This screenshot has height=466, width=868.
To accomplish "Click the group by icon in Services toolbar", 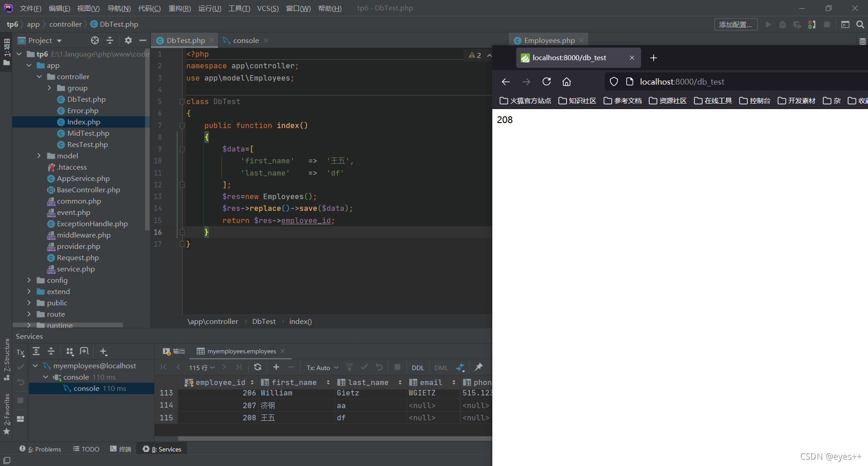I will pyautogui.click(x=70, y=352).
